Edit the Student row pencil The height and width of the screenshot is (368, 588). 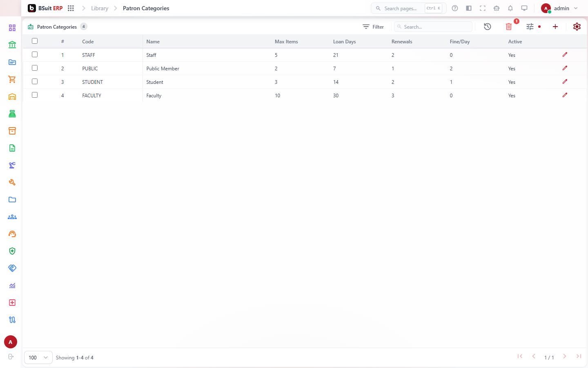pyautogui.click(x=565, y=81)
